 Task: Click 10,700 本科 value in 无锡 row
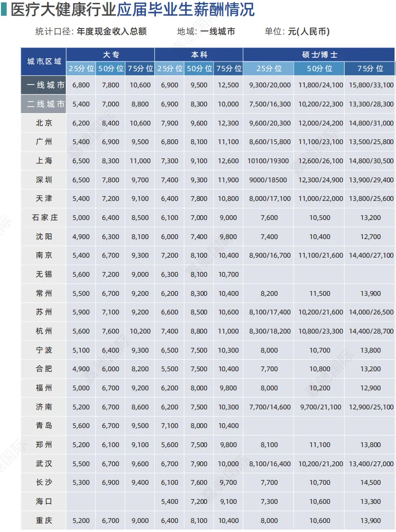tap(228, 274)
